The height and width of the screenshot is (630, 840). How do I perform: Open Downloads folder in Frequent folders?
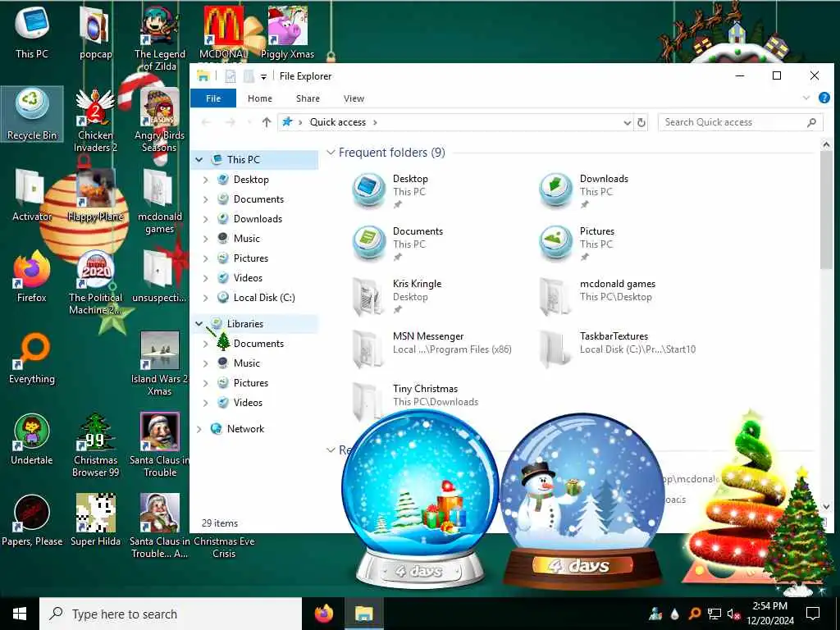pyautogui.click(x=584, y=190)
